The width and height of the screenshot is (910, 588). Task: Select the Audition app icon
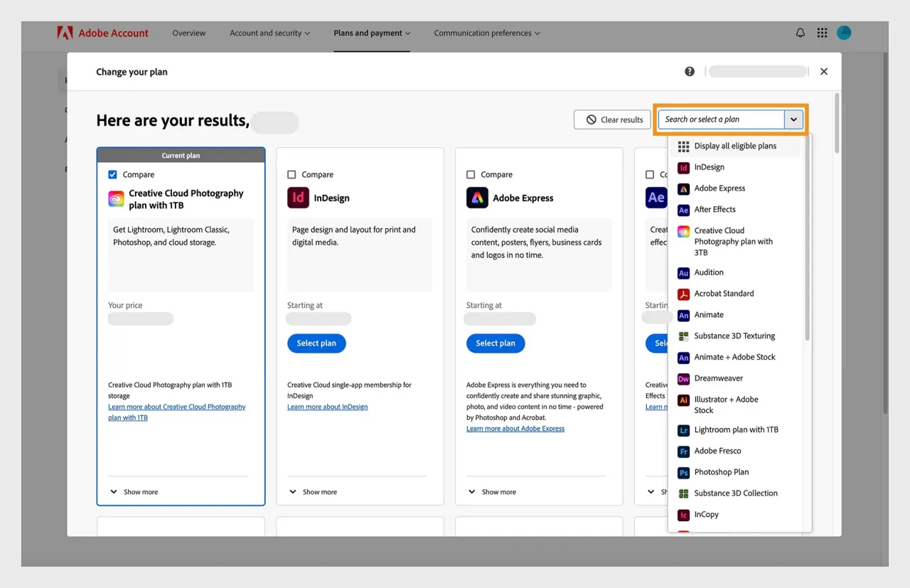(683, 273)
